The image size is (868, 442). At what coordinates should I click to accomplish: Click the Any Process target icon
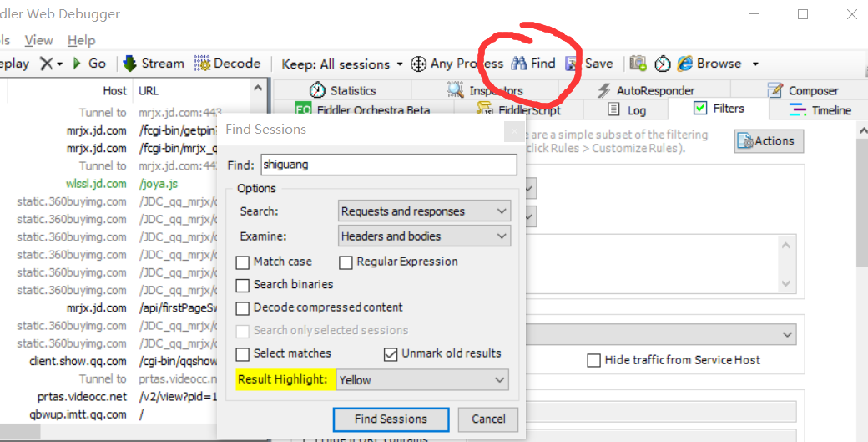pyautogui.click(x=418, y=64)
